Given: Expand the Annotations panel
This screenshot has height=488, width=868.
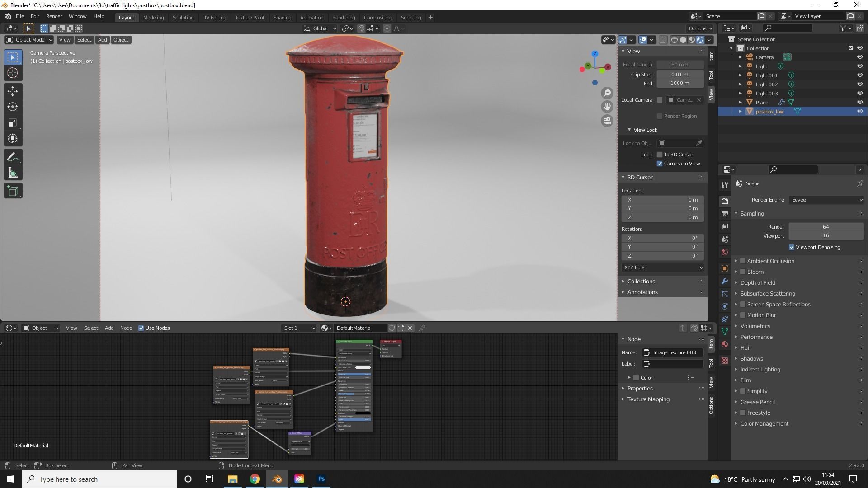Looking at the screenshot, I should tap(642, 292).
